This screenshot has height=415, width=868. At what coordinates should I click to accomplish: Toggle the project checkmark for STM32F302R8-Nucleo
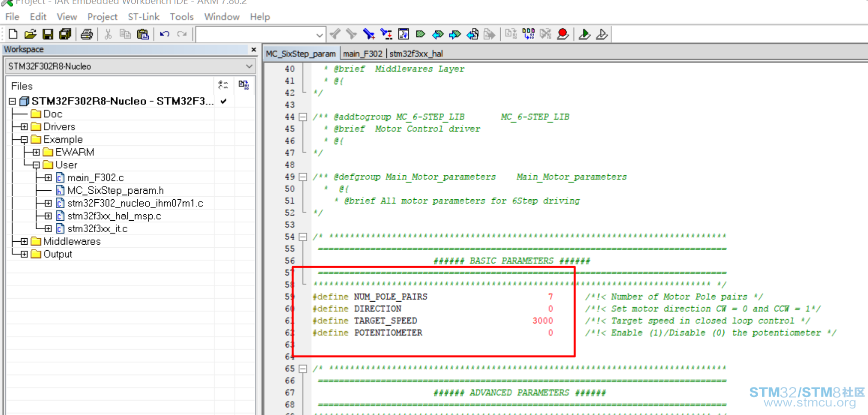(x=224, y=101)
